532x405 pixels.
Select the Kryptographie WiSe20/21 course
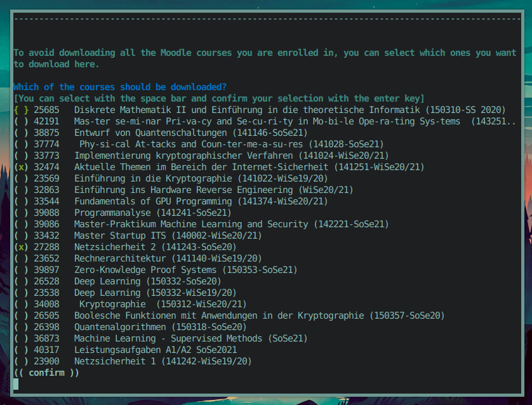[x=18, y=304]
